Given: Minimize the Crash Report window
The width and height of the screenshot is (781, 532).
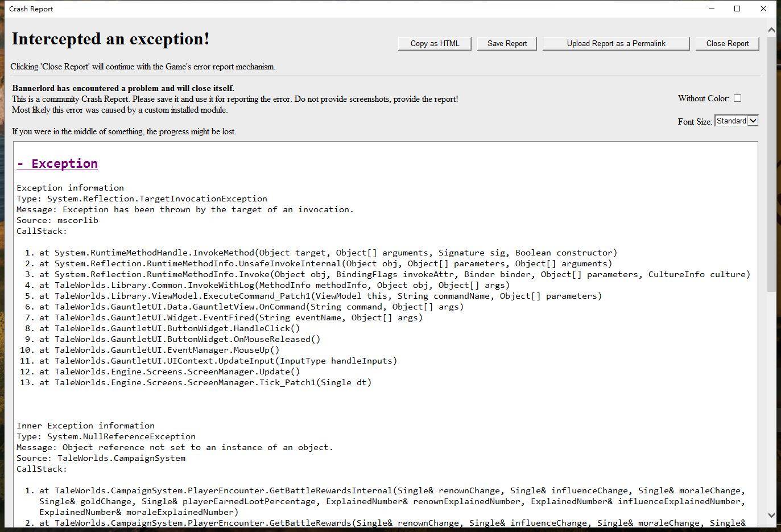Looking at the screenshot, I should (712, 9).
